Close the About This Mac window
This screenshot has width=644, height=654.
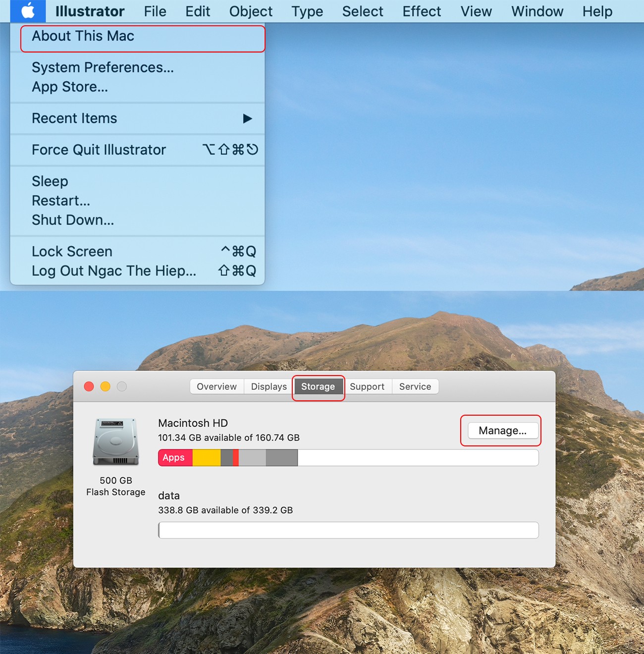point(89,386)
